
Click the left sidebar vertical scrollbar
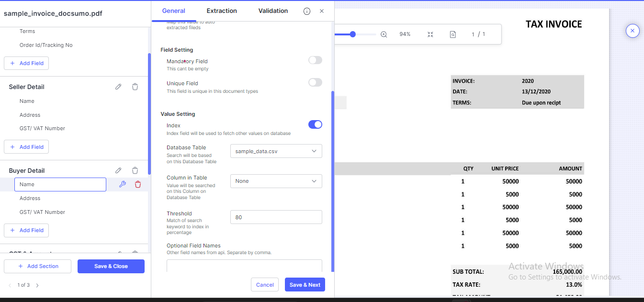(149, 113)
